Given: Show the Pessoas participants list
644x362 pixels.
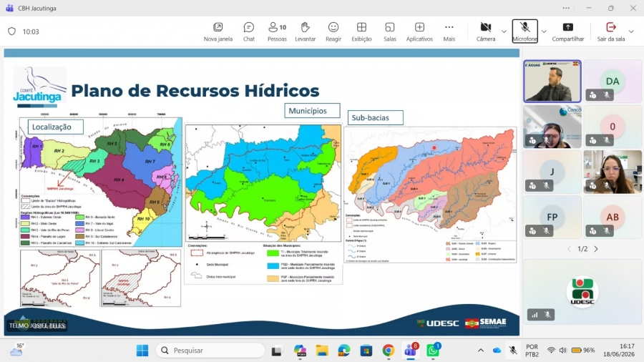Looking at the screenshot, I should pos(277,32).
